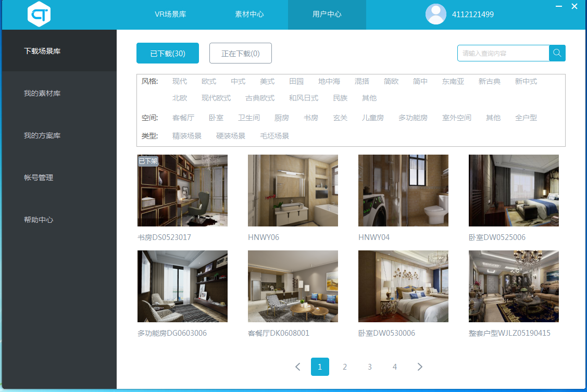
Task: Select the 整套户型WJLZ05190415 thumbnail
Action: (514, 286)
